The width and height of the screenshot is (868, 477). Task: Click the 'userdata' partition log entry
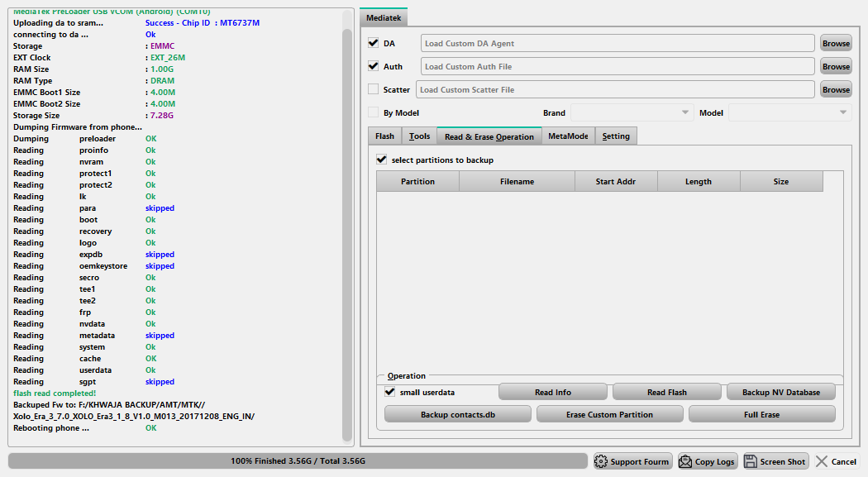(x=95, y=370)
